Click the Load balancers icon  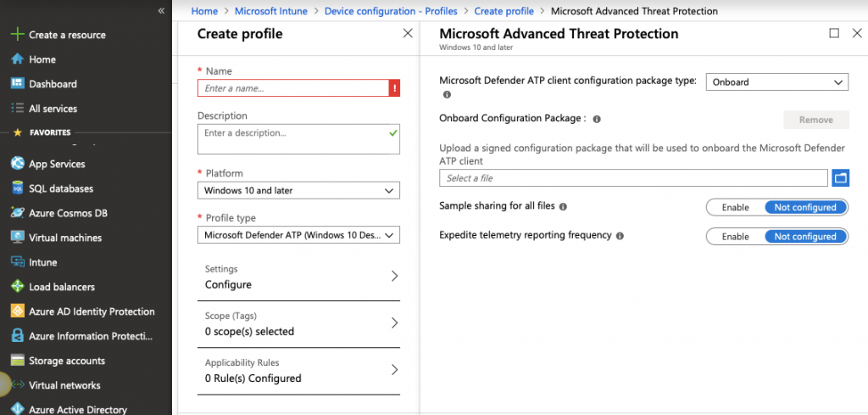coord(16,287)
